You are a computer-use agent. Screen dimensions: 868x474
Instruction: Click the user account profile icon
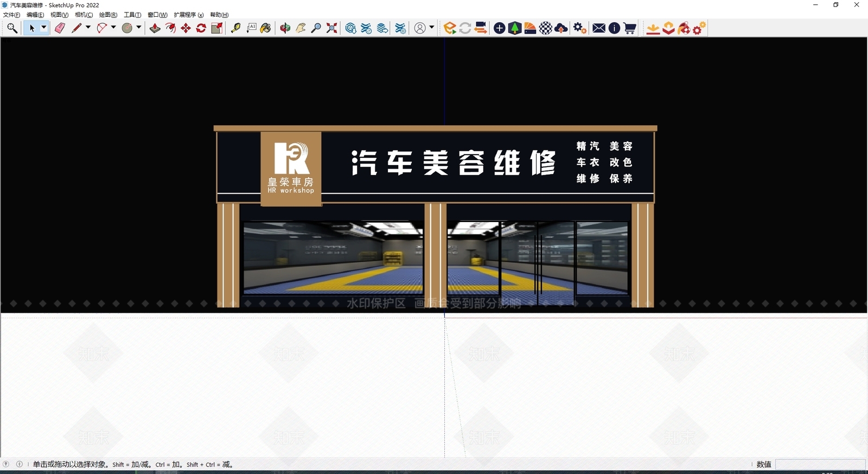(420, 28)
